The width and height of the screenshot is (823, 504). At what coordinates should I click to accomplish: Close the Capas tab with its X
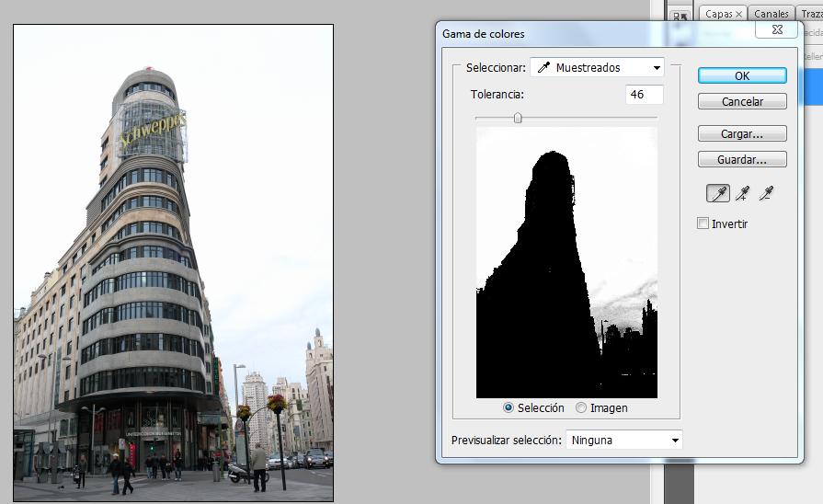[x=738, y=15]
